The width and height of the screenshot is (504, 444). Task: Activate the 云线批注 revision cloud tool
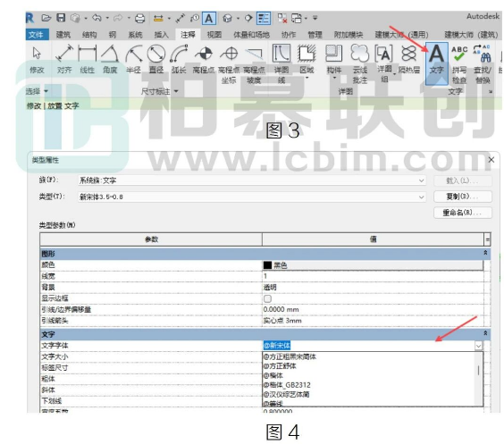359,64
